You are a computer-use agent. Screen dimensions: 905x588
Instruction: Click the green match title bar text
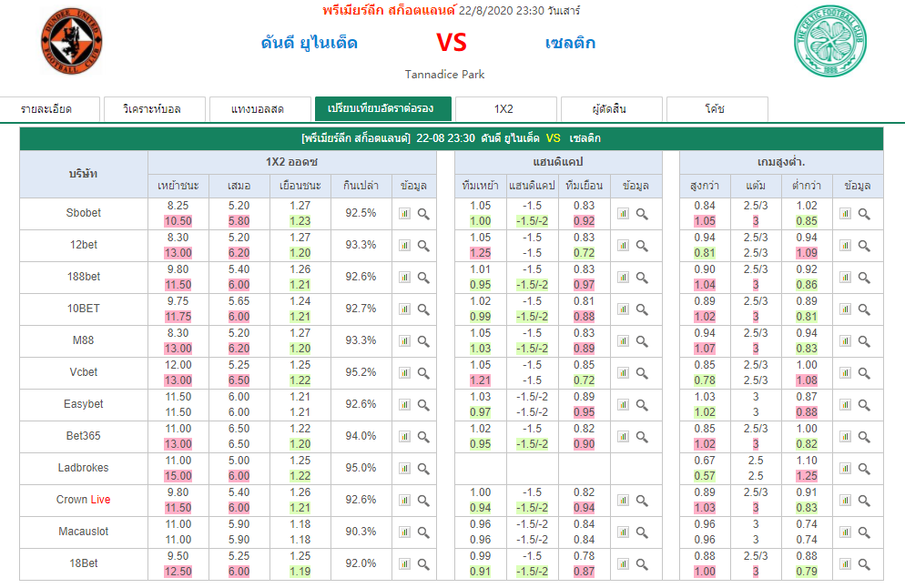tap(452, 138)
